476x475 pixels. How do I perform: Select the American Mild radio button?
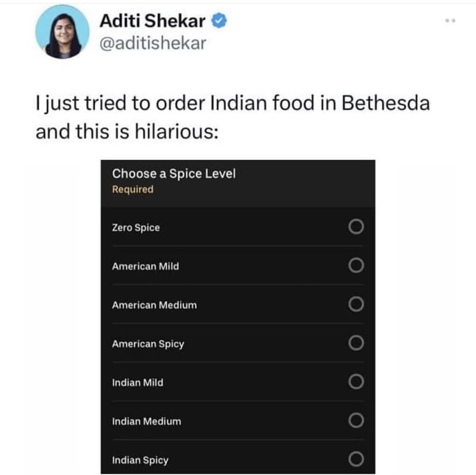click(356, 266)
